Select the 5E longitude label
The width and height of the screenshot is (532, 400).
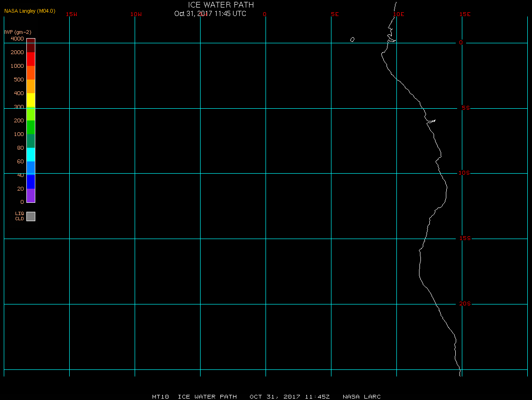[335, 14]
